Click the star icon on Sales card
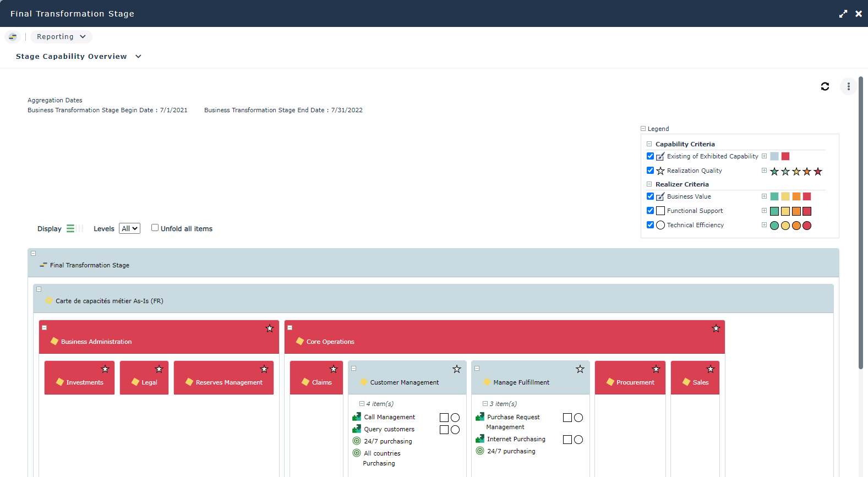This screenshot has width=868, height=477. tap(710, 369)
